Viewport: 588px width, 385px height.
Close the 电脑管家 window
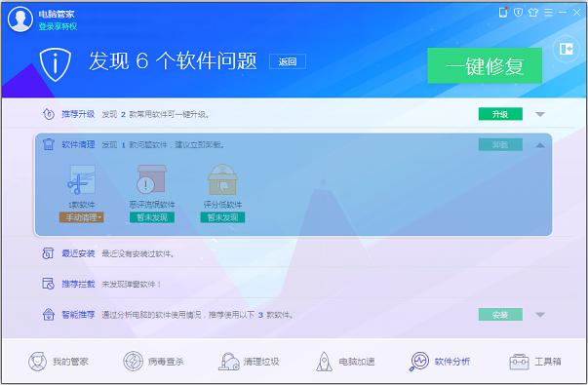pyautogui.click(x=576, y=13)
